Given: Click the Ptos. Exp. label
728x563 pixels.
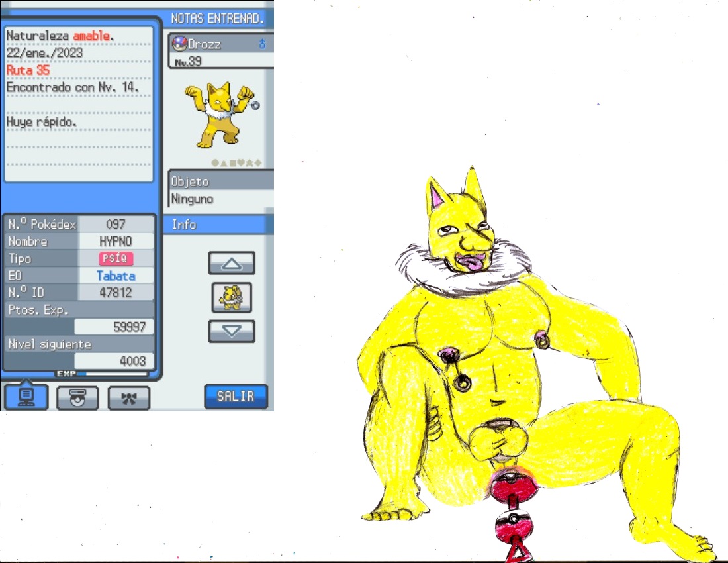Looking at the screenshot, I should (38, 310).
